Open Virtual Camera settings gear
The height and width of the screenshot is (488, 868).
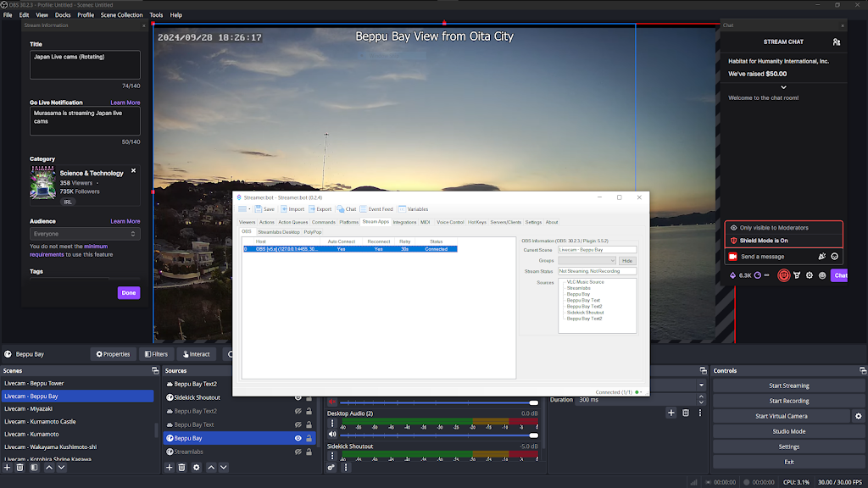point(858,416)
